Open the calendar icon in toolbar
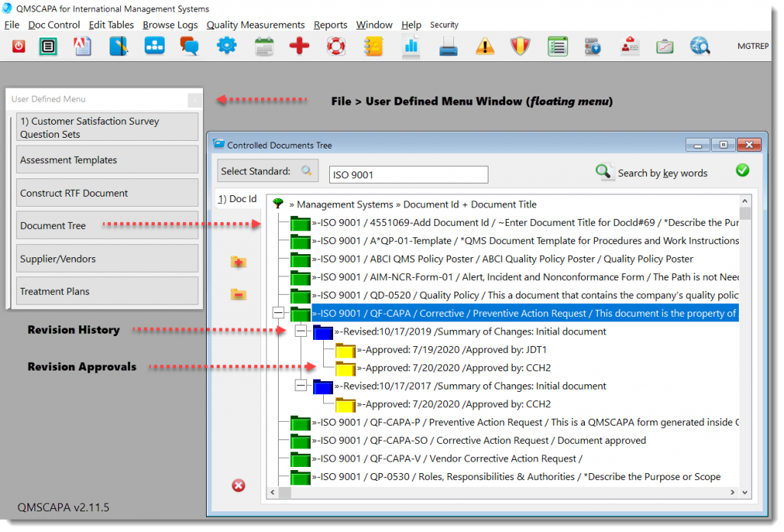Image resolution: width=784 pixels, height=532 pixels. click(264, 47)
